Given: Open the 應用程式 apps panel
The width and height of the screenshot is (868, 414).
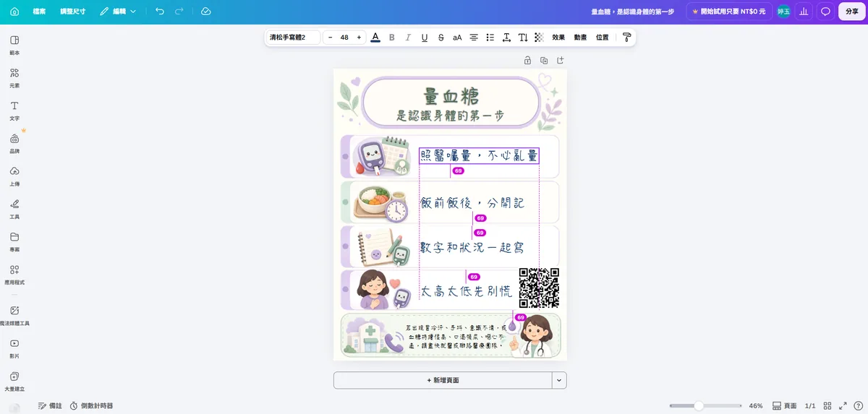Looking at the screenshot, I should [14, 275].
